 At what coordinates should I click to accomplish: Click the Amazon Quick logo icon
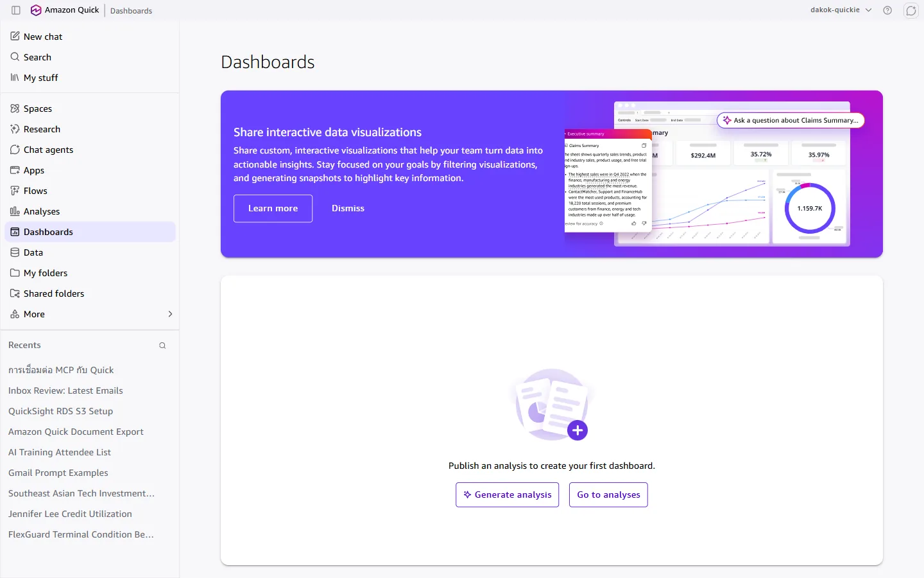tap(36, 10)
